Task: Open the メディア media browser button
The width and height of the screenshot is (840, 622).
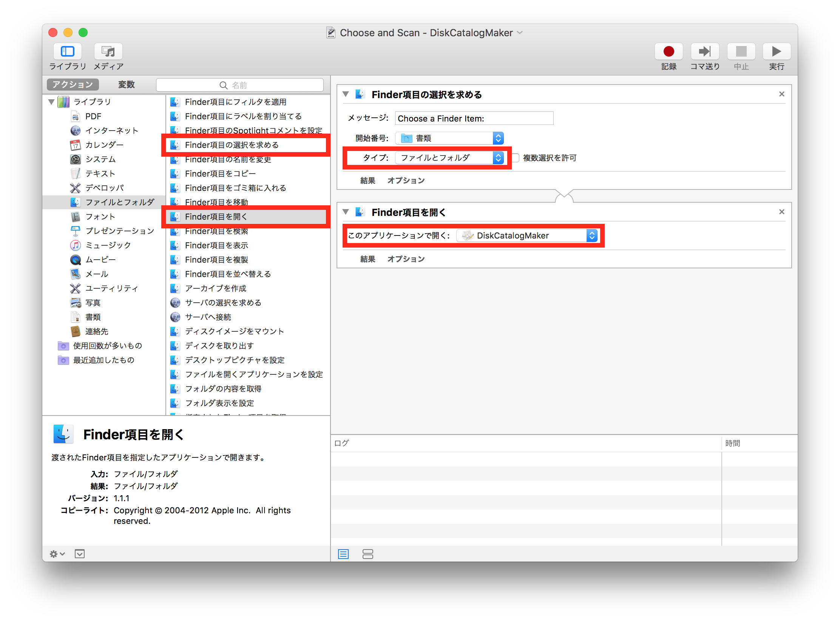Action: point(108,52)
